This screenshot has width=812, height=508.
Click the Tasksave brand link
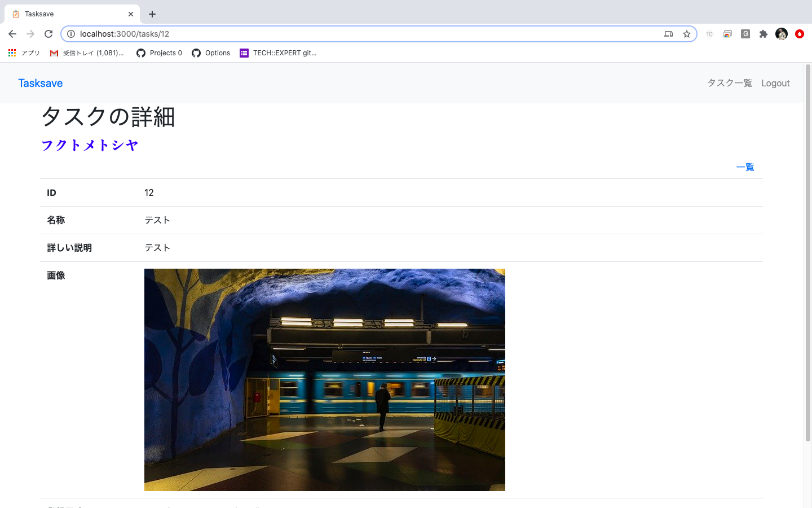pyautogui.click(x=41, y=83)
